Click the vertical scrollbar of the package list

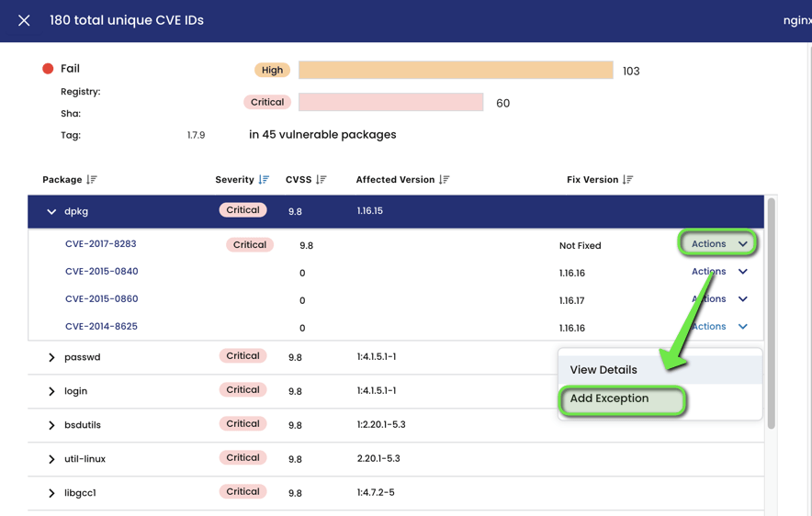coord(771,313)
